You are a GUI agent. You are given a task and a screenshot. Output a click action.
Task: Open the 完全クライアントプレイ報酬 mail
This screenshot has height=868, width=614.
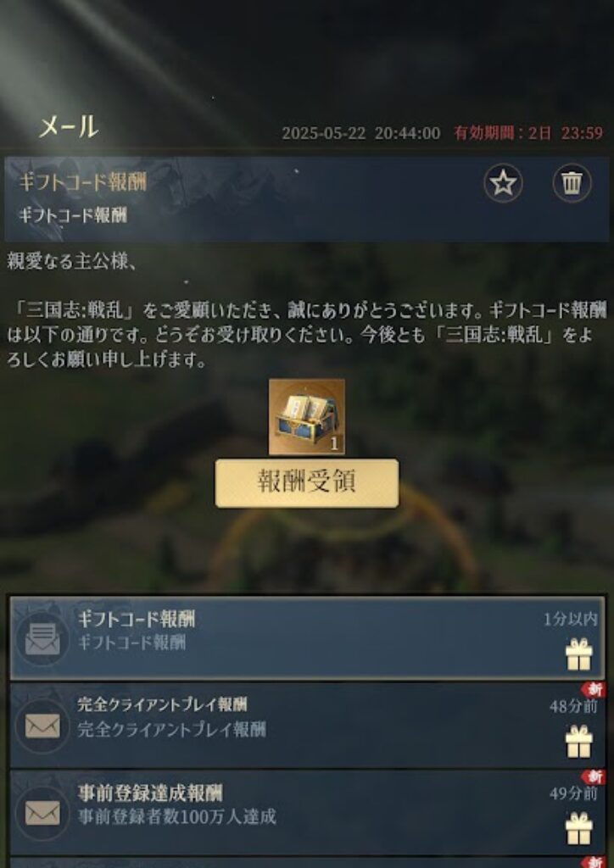307,725
